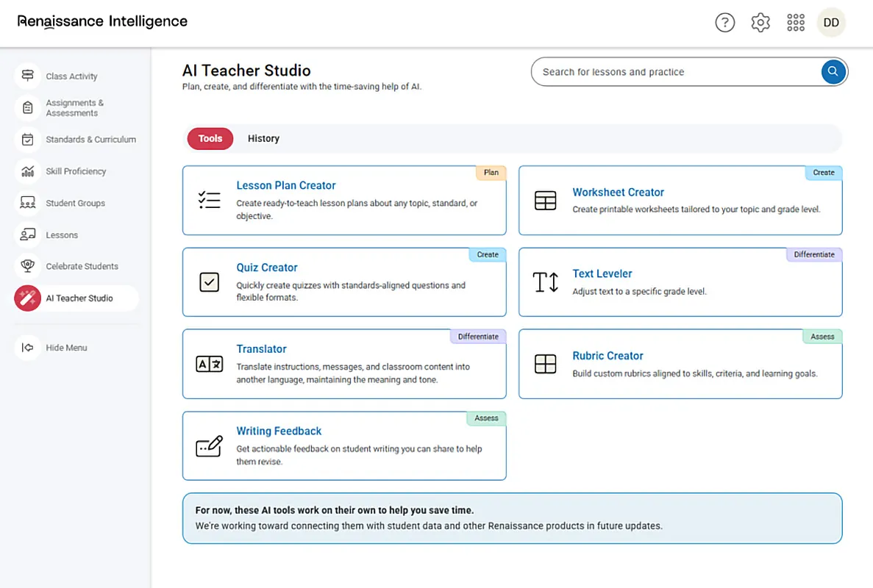The width and height of the screenshot is (873, 588).
Task: Click the Writing Feedback pencil icon
Action: pyautogui.click(x=210, y=446)
